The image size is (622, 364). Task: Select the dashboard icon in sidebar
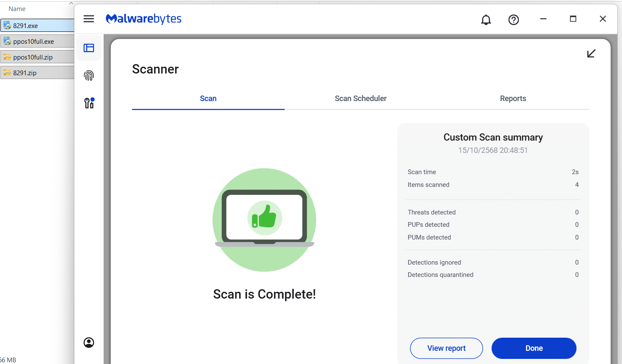(x=89, y=48)
